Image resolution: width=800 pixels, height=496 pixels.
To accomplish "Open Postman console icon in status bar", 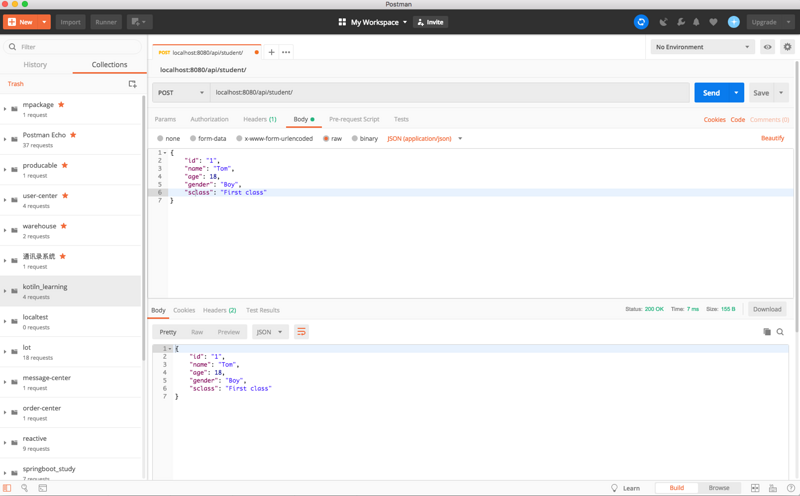I will click(x=42, y=488).
